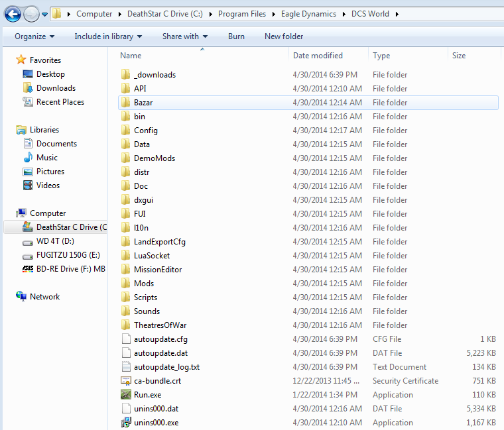The image size is (504, 430).
Task: Select the Mods folder icon
Action: [125, 283]
